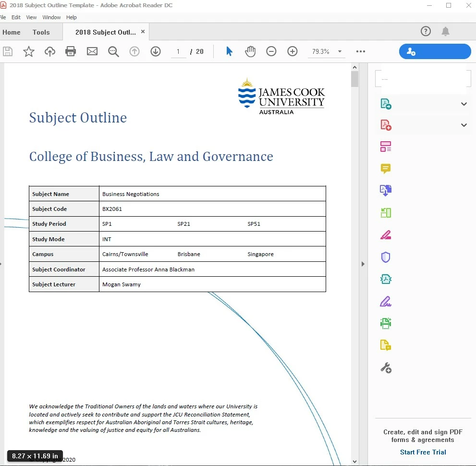Send file by email envelope icon
The image size is (476, 466).
(92, 51)
